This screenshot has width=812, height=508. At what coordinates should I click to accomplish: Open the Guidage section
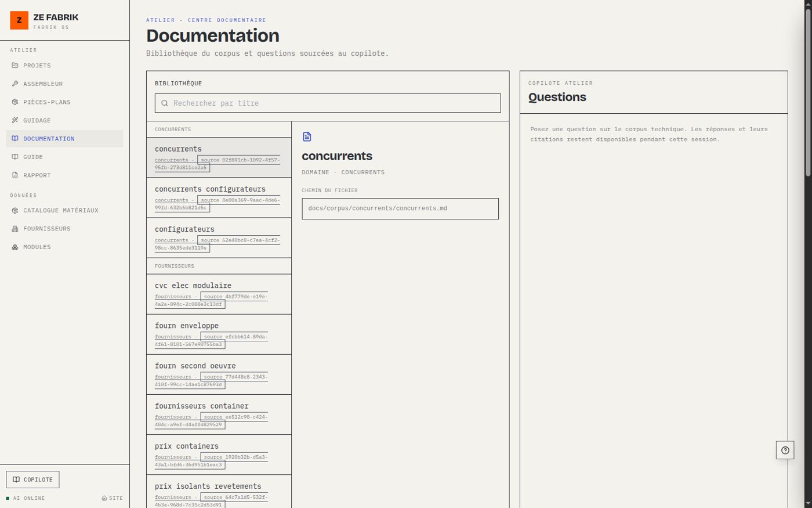pyautogui.click(x=65, y=120)
